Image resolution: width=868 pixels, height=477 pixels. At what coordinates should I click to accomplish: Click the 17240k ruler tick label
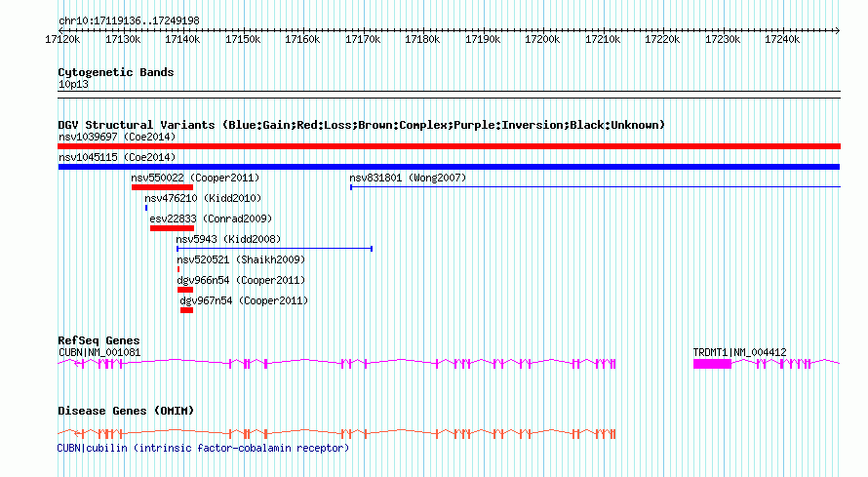pos(782,39)
